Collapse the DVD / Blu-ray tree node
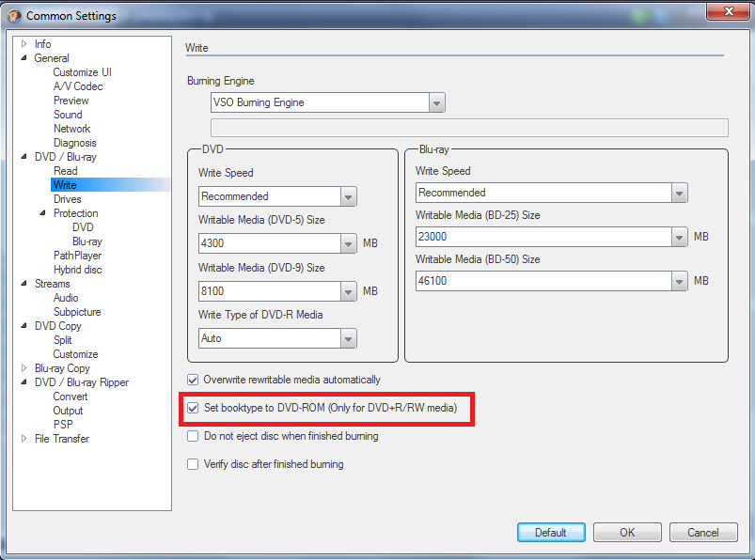755x560 pixels. pos(24,156)
